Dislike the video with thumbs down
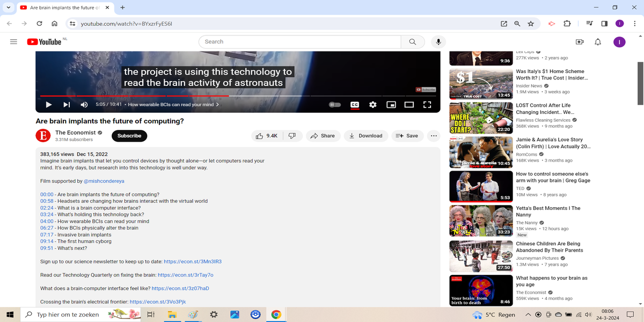The width and height of the screenshot is (644, 322). [292, 136]
